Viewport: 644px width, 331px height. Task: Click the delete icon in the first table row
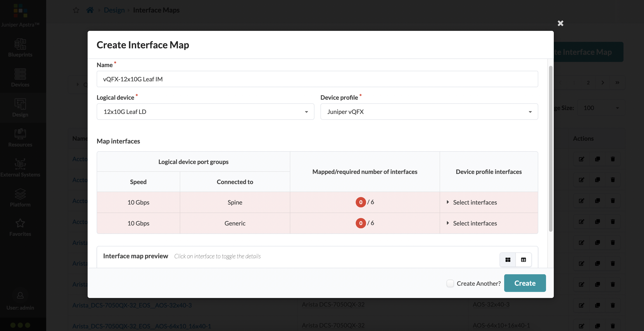(612, 159)
